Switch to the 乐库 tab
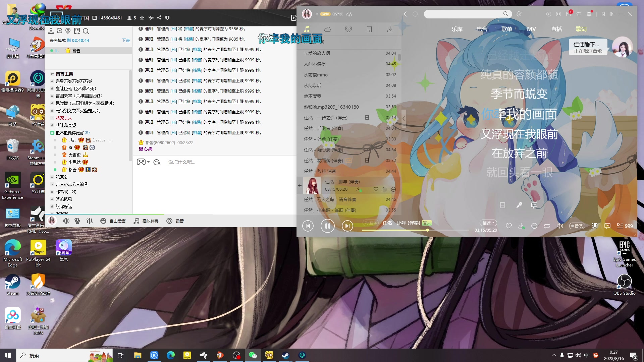The height and width of the screenshot is (362, 644). tap(457, 29)
